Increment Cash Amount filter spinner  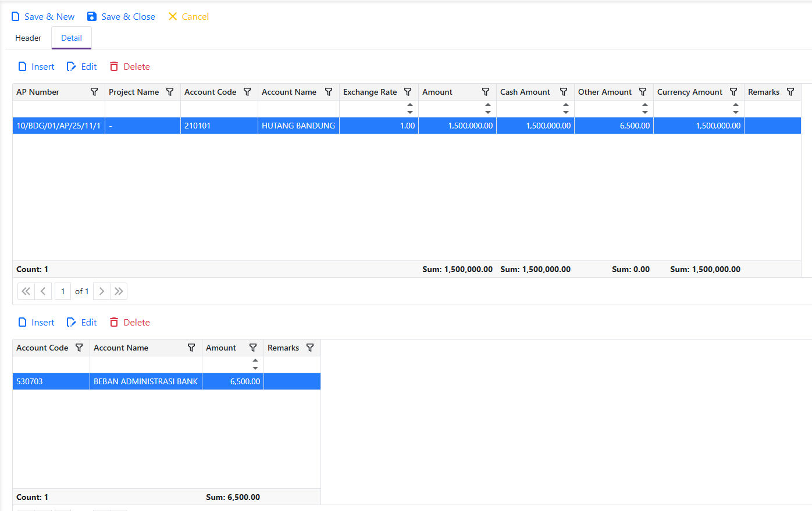pos(566,105)
